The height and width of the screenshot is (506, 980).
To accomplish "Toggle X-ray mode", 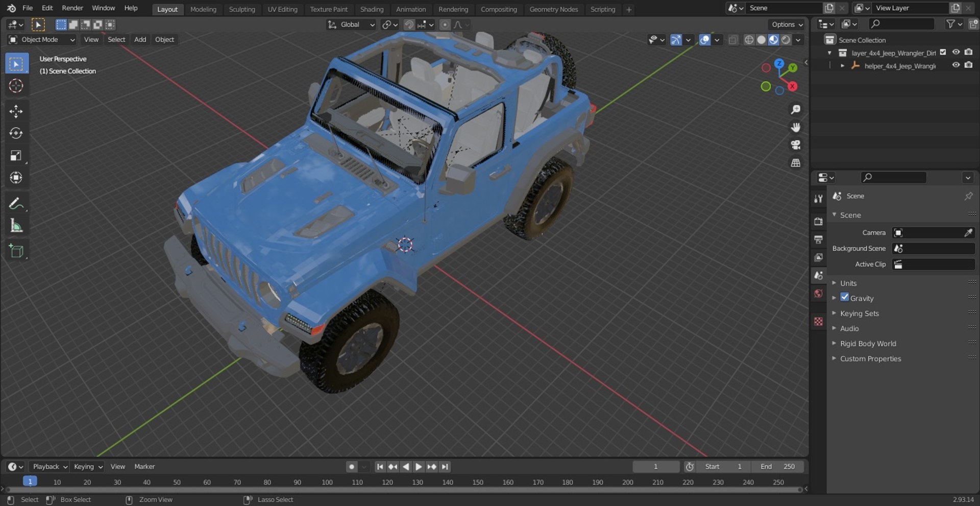I will 733,40.
